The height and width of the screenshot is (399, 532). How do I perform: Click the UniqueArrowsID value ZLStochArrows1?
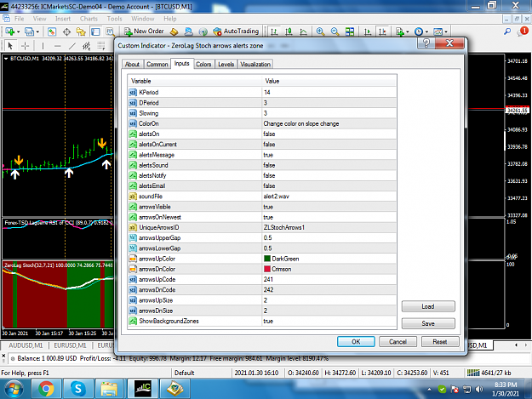[x=284, y=227]
